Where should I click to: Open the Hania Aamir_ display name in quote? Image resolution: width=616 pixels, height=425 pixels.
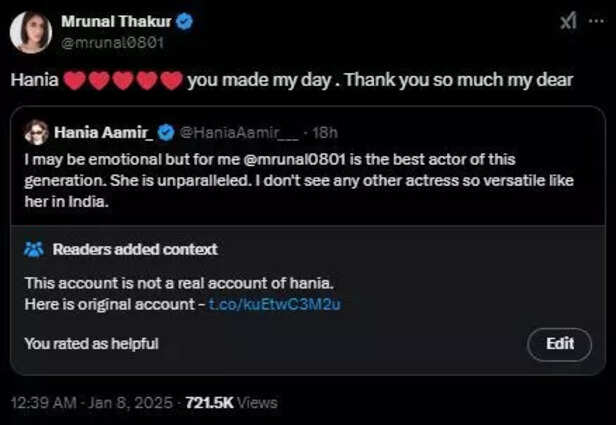tap(104, 132)
